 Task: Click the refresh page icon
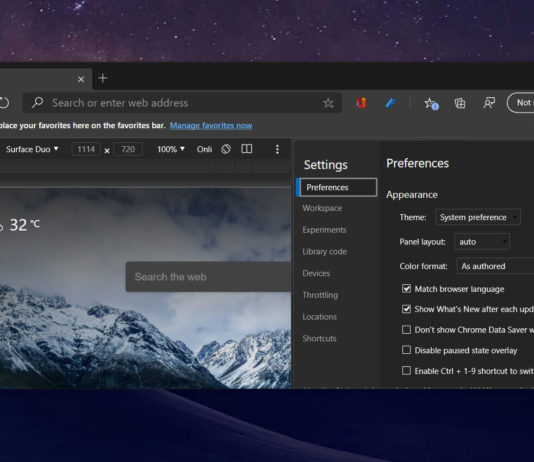(4, 102)
